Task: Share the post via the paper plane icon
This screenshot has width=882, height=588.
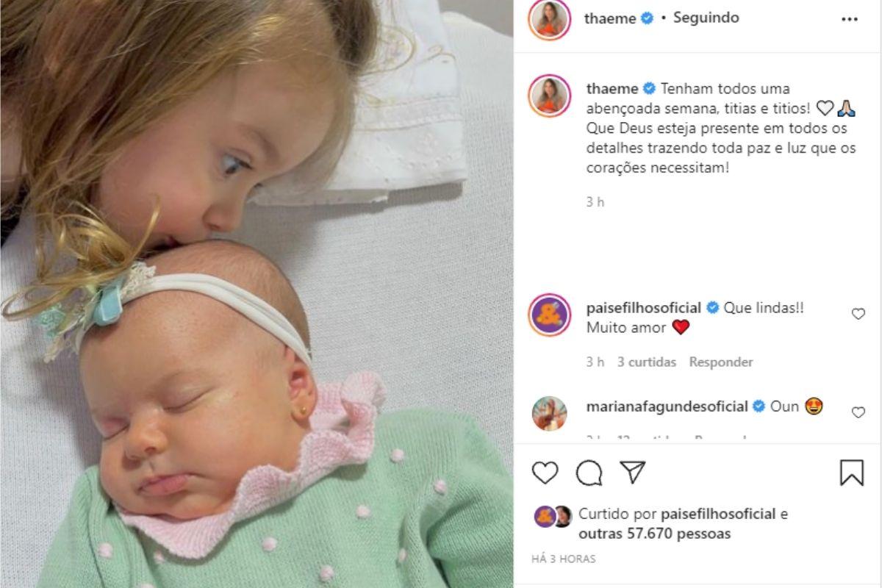Action: point(633,472)
